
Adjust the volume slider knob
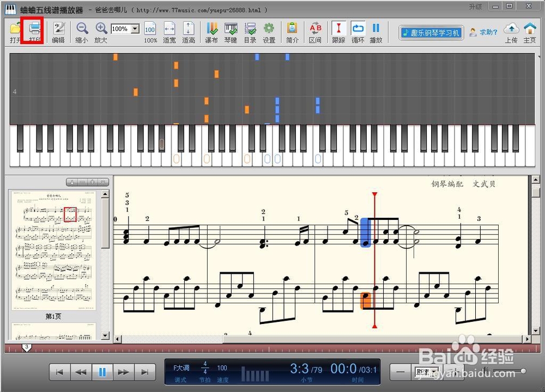tap(523, 371)
